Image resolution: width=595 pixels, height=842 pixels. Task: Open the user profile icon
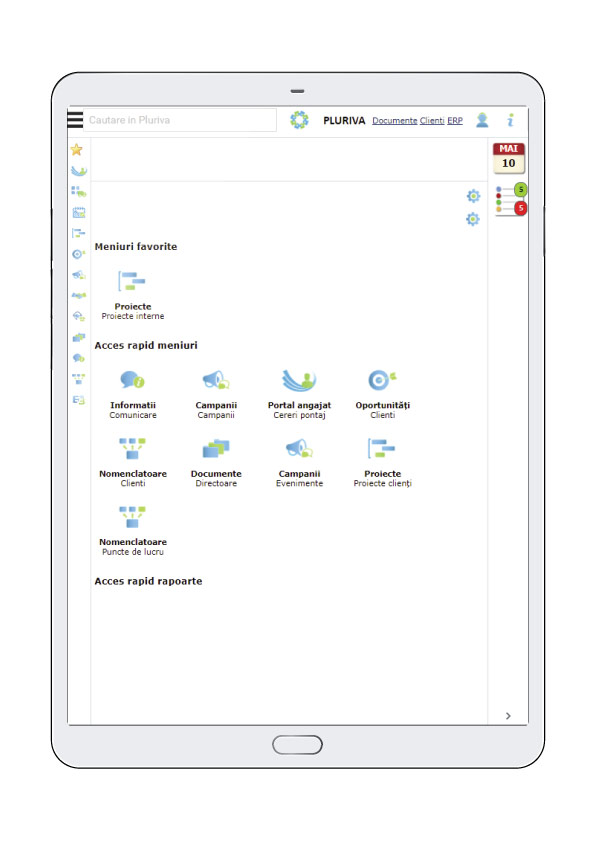(482, 120)
